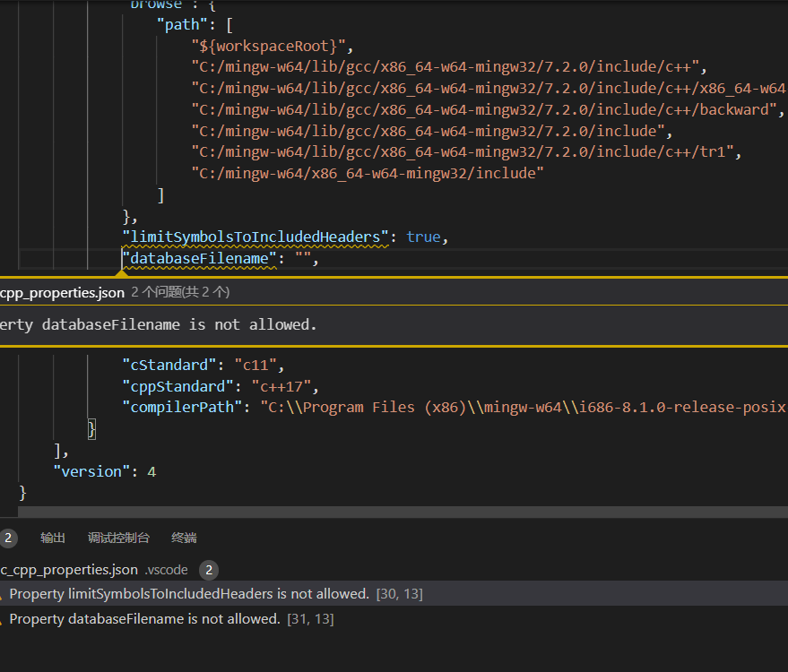The width and height of the screenshot is (788, 672).
Task: Click the "path" key in browse
Action: (182, 24)
